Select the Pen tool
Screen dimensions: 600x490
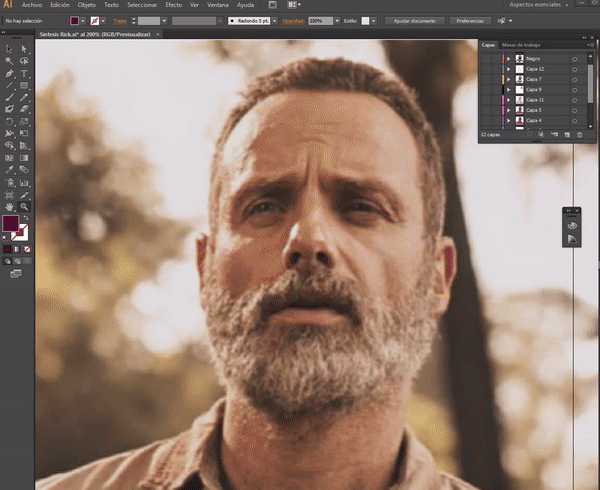[x=9, y=73]
